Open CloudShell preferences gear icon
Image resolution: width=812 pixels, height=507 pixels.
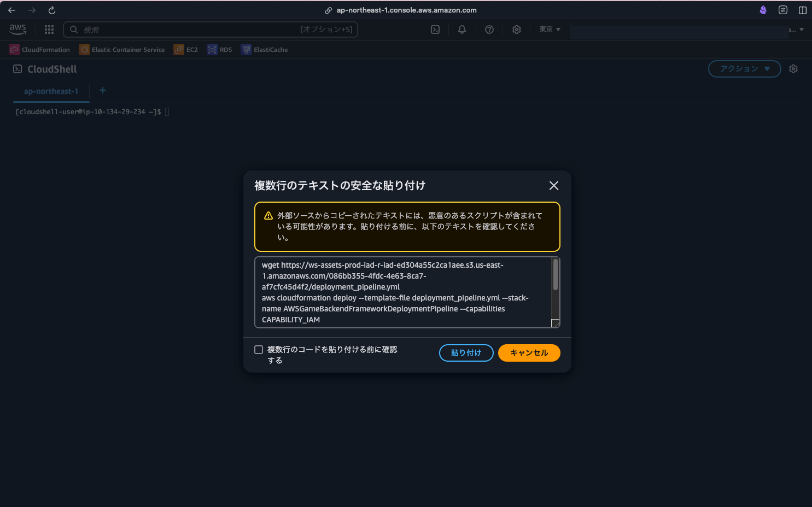point(793,69)
